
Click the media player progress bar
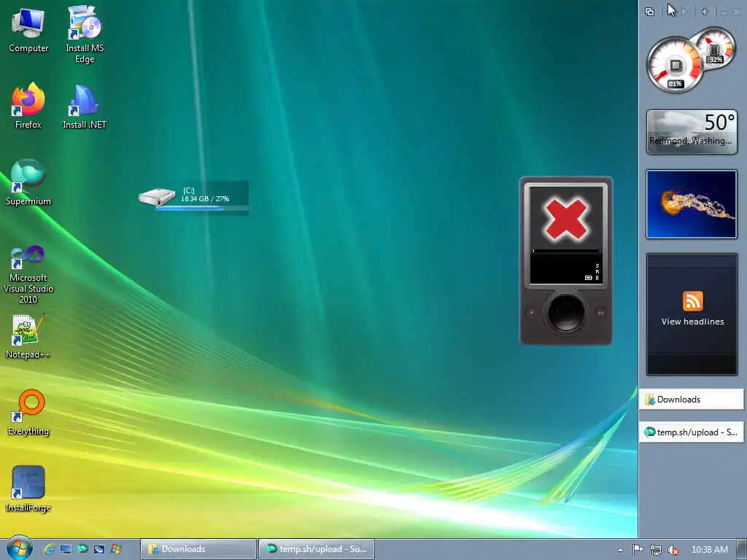566,251
